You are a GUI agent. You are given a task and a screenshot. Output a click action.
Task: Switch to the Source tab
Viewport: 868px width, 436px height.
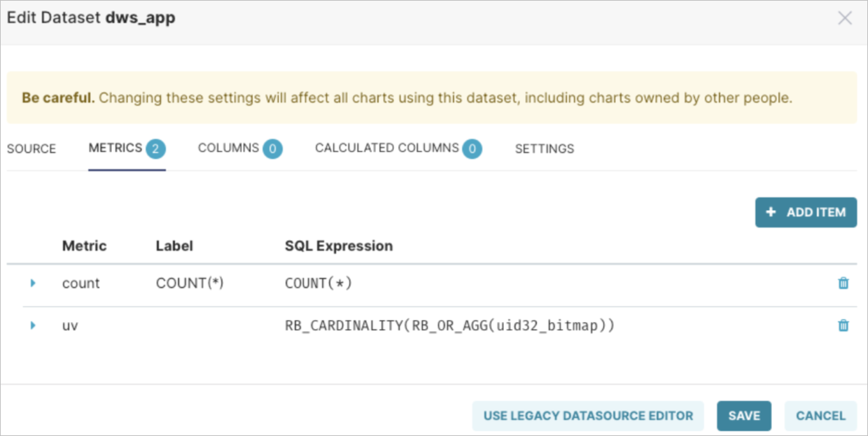click(31, 148)
